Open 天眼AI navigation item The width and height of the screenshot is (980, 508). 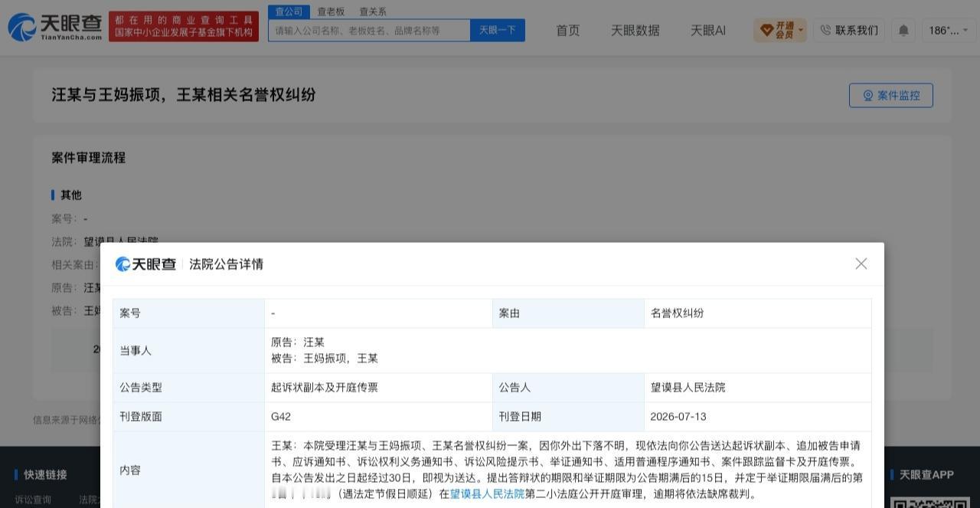pos(708,30)
